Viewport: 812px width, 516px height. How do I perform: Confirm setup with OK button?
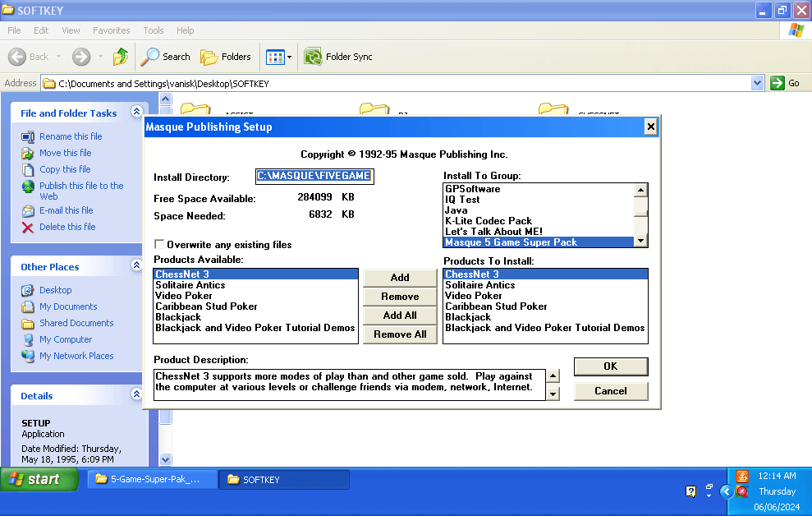coord(611,366)
